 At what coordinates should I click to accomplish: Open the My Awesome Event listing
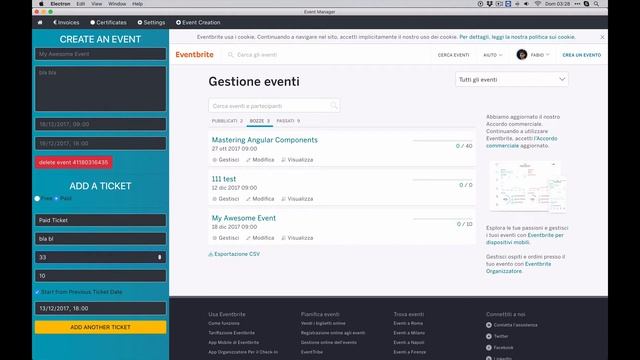(244, 218)
